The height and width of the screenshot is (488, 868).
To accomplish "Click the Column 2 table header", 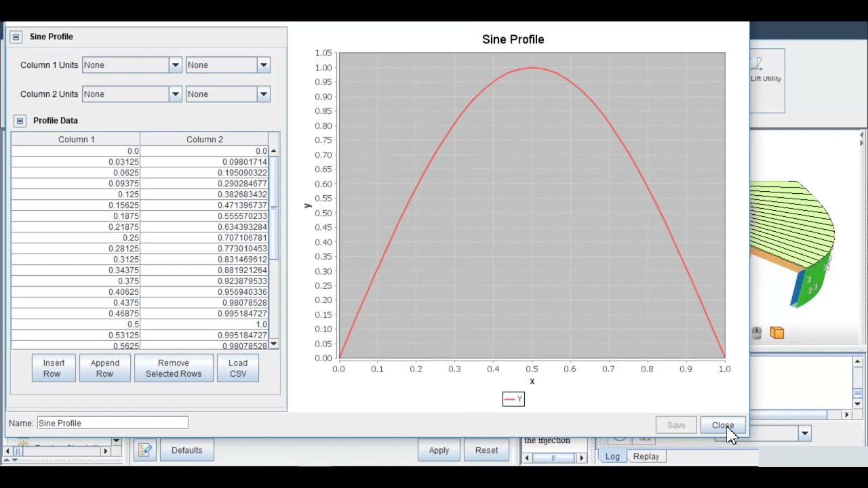I will click(x=204, y=139).
